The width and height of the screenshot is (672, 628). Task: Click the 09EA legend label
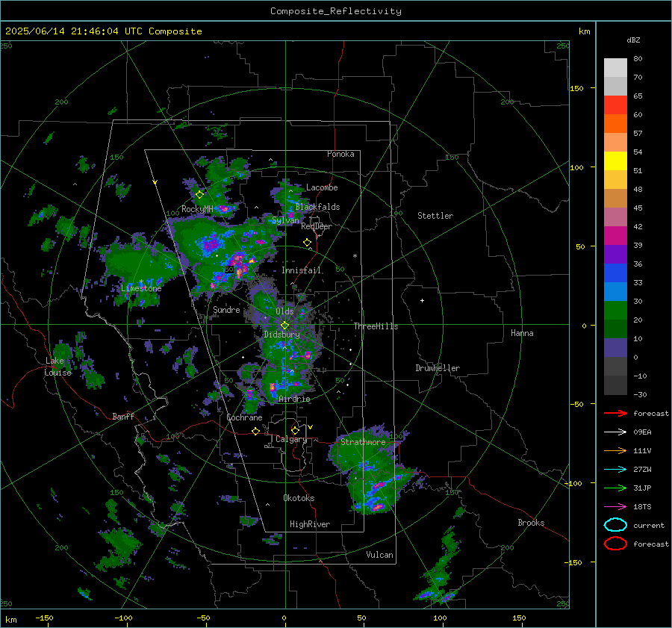point(642,432)
